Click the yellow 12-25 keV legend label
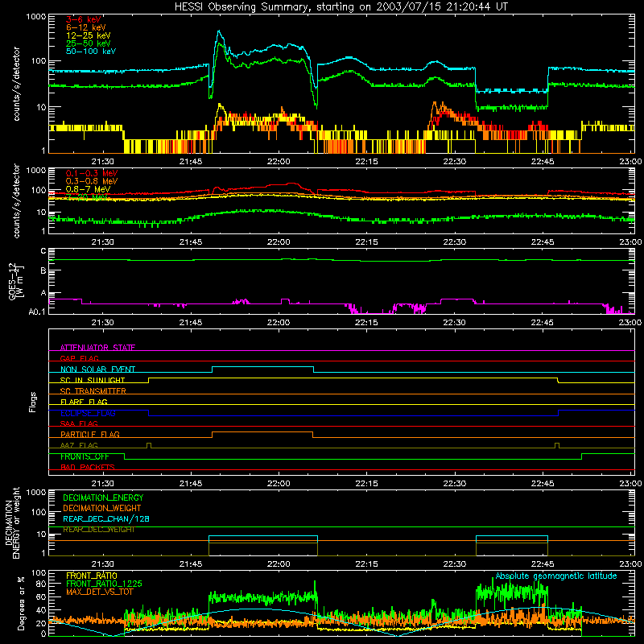 (x=89, y=35)
